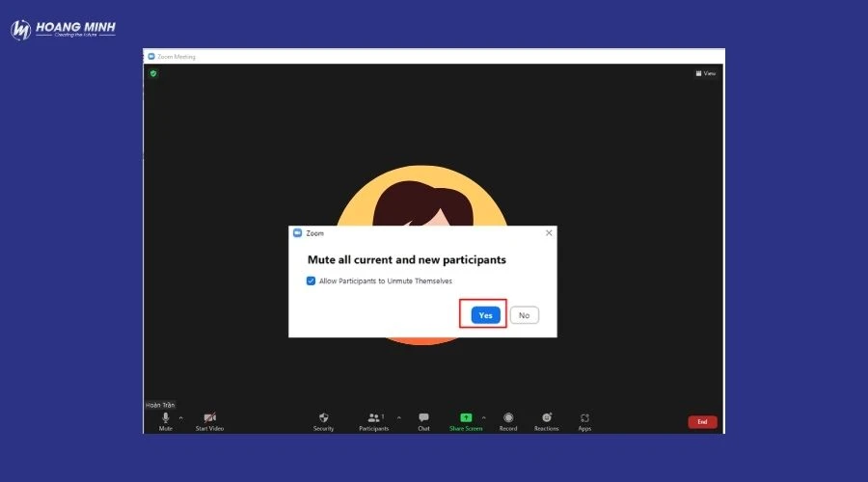This screenshot has height=482, width=868.
Task: Click the Mute microphone icon
Action: (x=166, y=418)
